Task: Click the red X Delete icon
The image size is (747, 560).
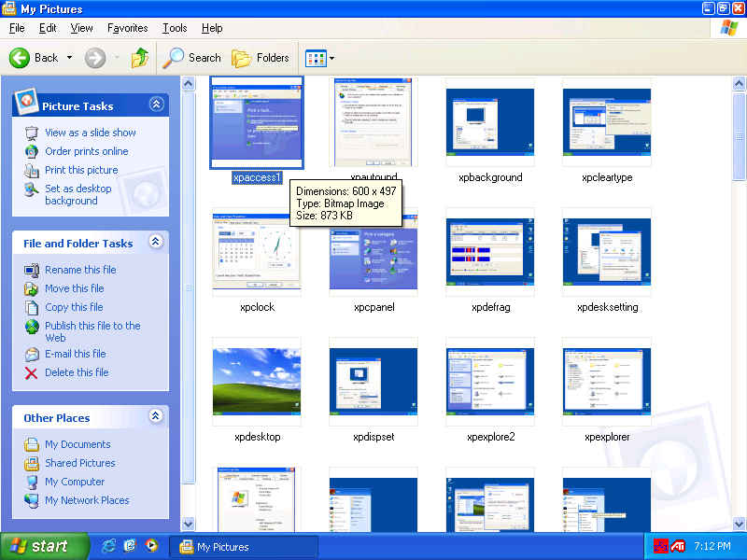Action: coord(32,372)
